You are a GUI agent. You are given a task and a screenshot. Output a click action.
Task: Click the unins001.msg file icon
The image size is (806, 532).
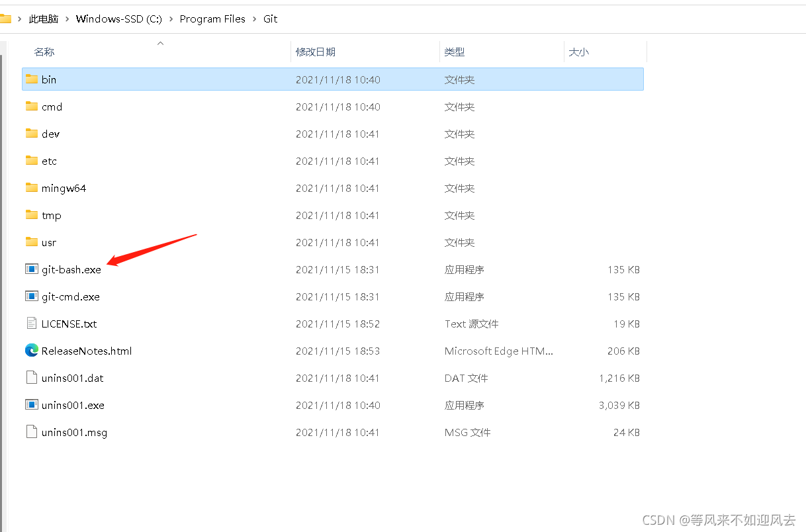tap(32, 431)
